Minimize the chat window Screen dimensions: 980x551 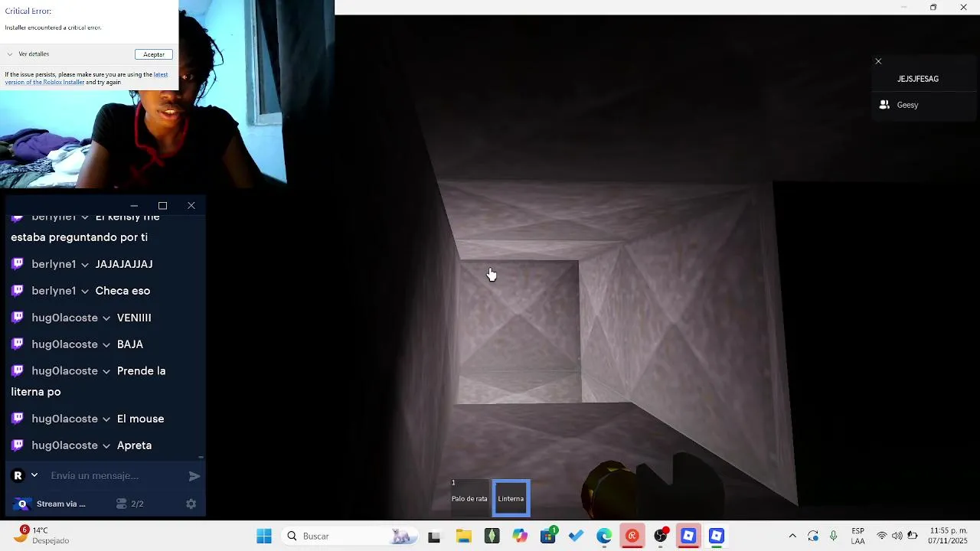[x=134, y=206]
